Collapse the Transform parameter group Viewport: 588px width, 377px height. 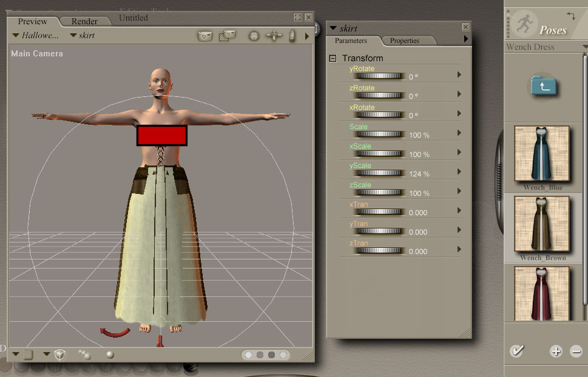tap(333, 58)
